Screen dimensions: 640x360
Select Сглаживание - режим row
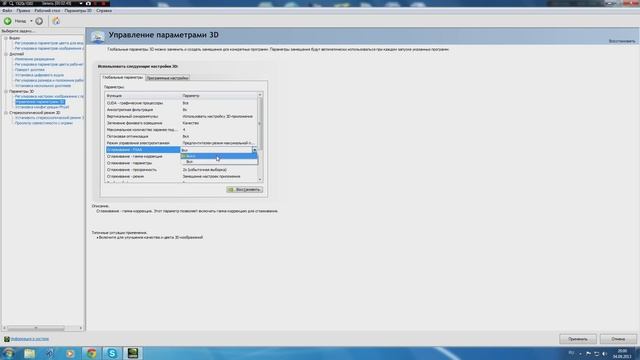tap(182, 176)
